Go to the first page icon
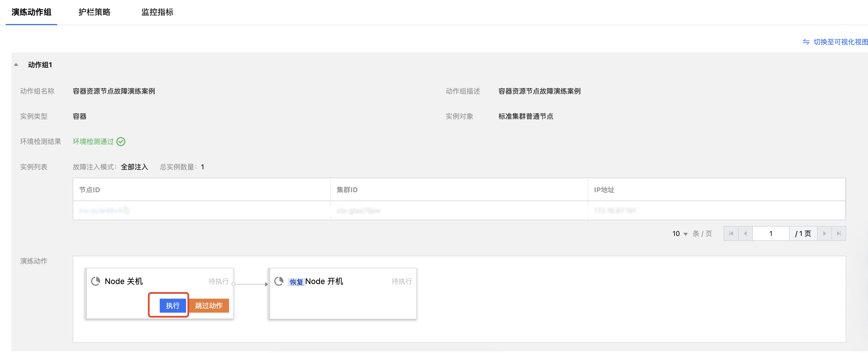Viewport: 868px width, 353px height. (731, 233)
